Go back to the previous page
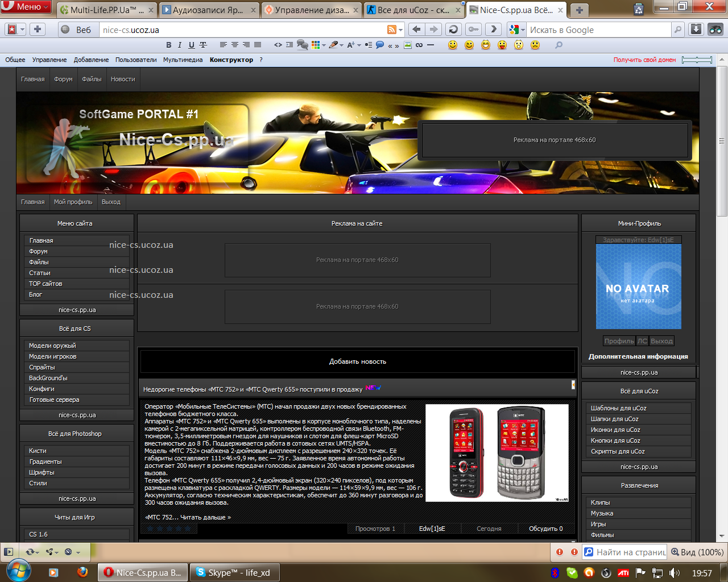 417,30
